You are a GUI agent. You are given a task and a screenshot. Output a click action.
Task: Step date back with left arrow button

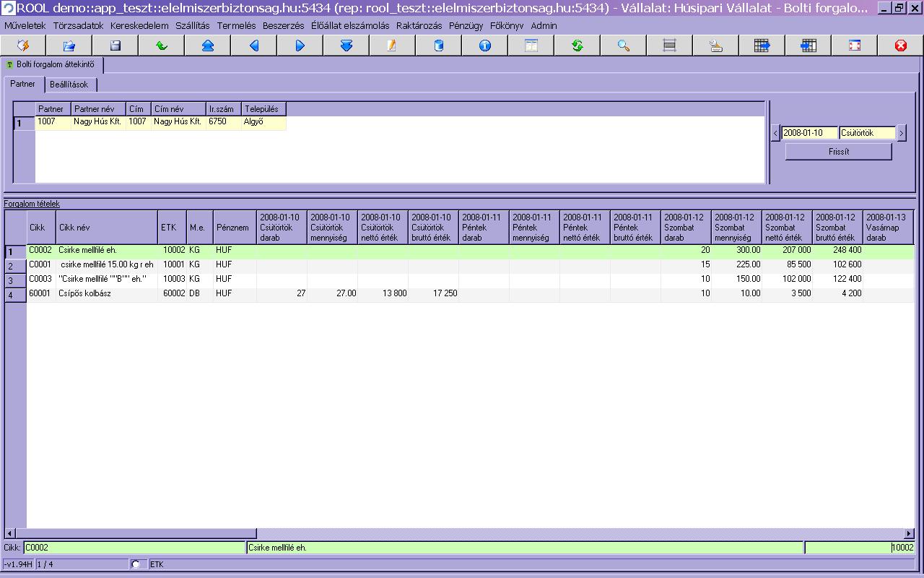coord(776,133)
